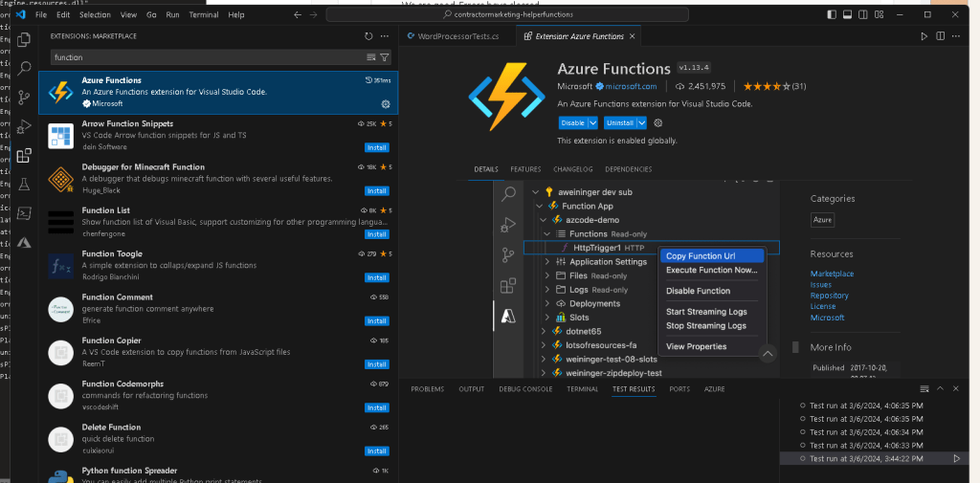Split the editor to the right
Viewport: 980px width, 483px height.
coord(940,36)
